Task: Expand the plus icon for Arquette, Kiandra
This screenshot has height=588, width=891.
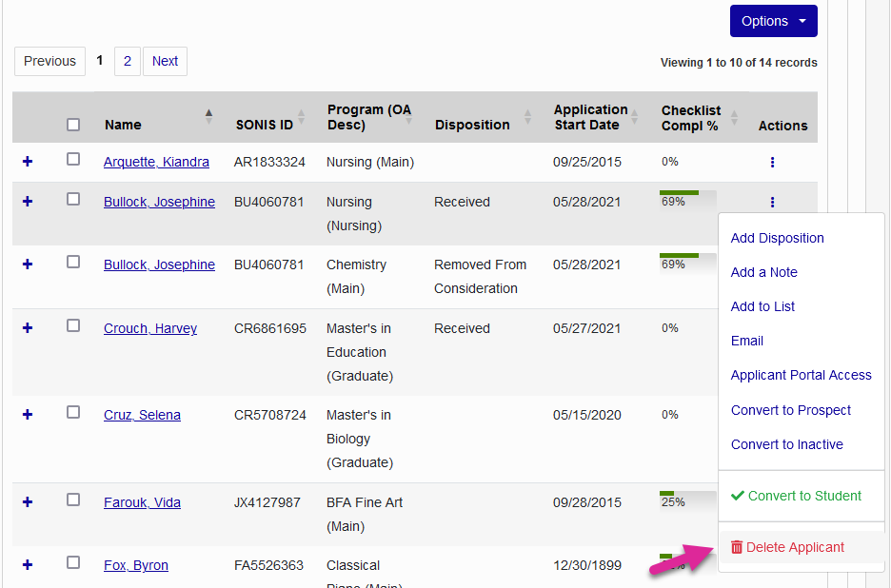Action: (x=27, y=161)
